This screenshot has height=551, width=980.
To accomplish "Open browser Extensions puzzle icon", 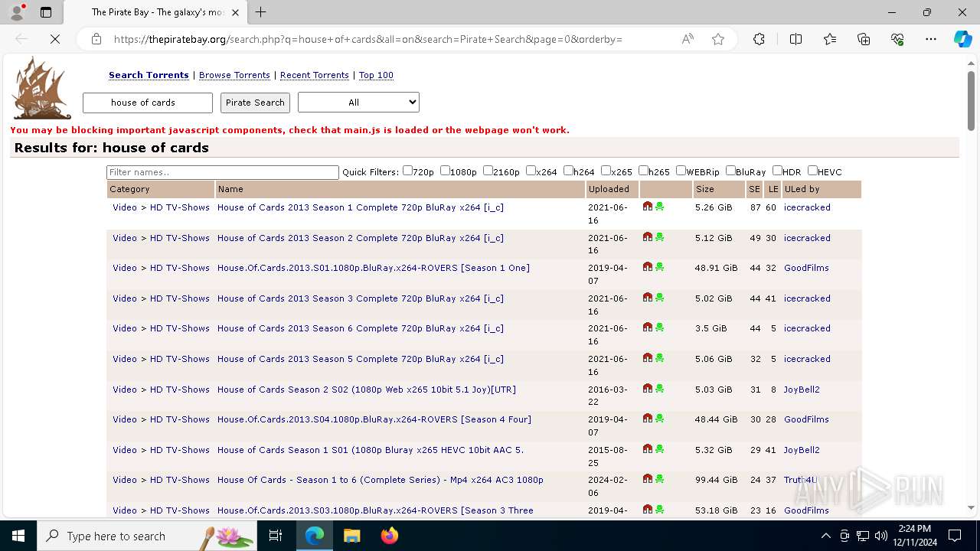I will pyautogui.click(x=759, y=39).
